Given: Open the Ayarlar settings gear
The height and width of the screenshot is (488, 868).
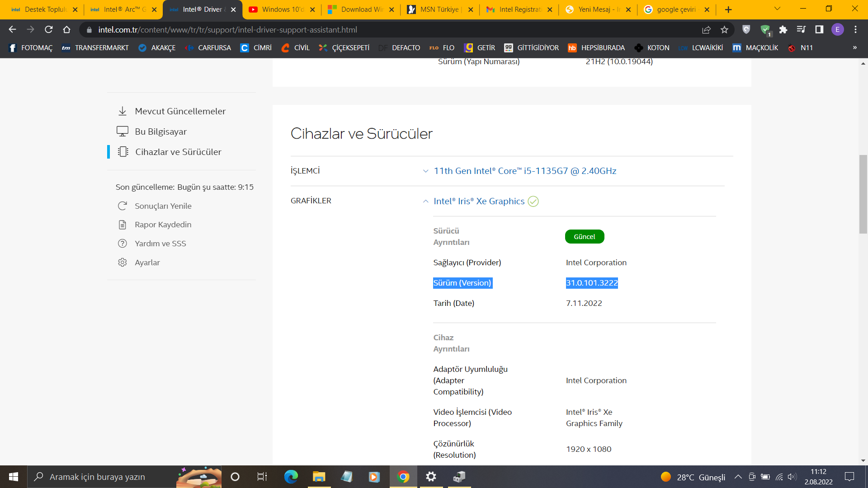Looking at the screenshot, I should coord(122,262).
